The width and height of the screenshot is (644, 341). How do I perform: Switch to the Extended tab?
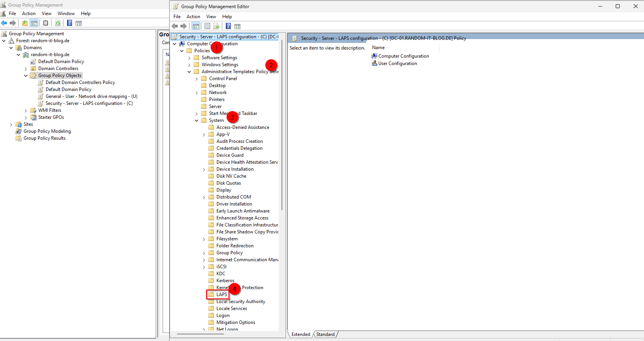click(301, 334)
